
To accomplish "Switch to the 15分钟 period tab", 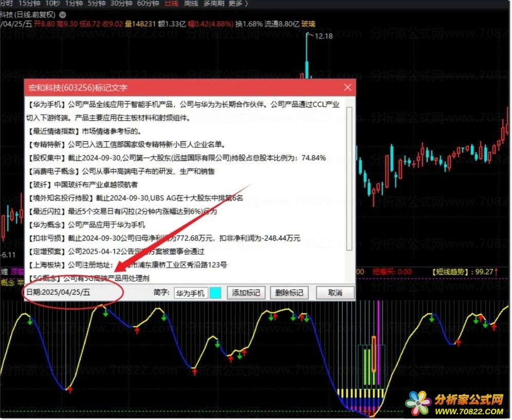I will tap(29, 4).
